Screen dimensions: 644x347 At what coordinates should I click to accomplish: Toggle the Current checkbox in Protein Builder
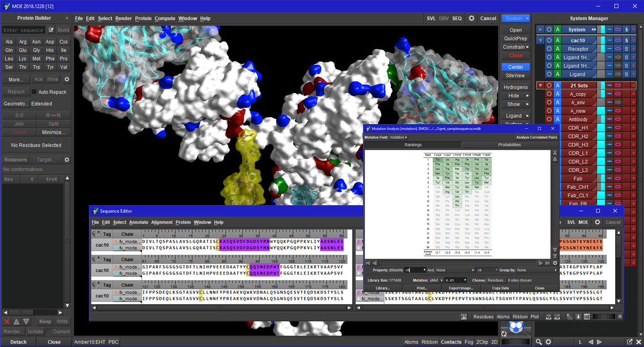pos(49,331)
